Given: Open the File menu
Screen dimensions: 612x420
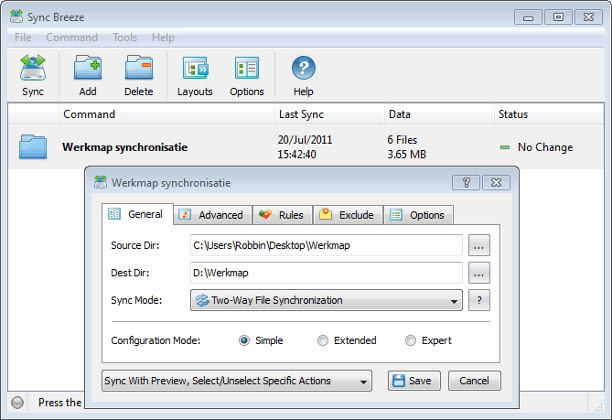Looking at the screenshot, I should tap(23, 37).
